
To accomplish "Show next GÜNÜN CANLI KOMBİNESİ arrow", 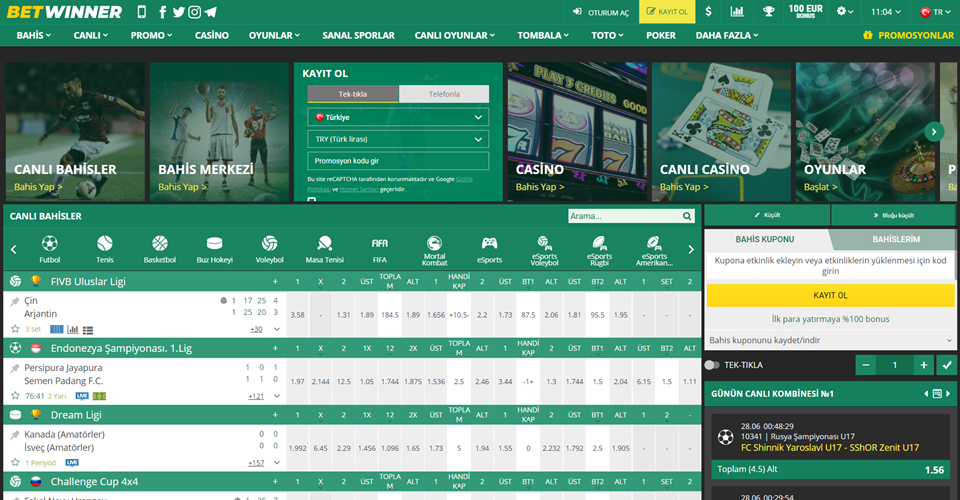I will [948, 394].
